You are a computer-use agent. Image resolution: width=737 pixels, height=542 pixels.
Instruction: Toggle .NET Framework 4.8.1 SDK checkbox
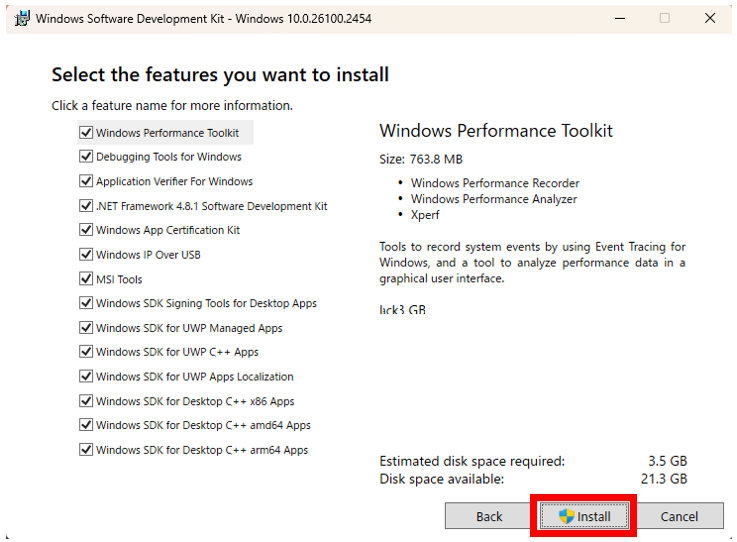click(86, 206)
